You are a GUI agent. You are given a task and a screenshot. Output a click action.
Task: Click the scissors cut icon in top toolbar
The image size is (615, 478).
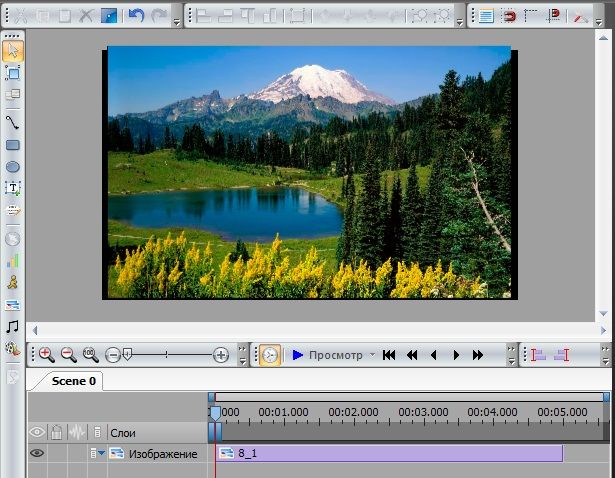pyautogui.click(x=21, y=16)
